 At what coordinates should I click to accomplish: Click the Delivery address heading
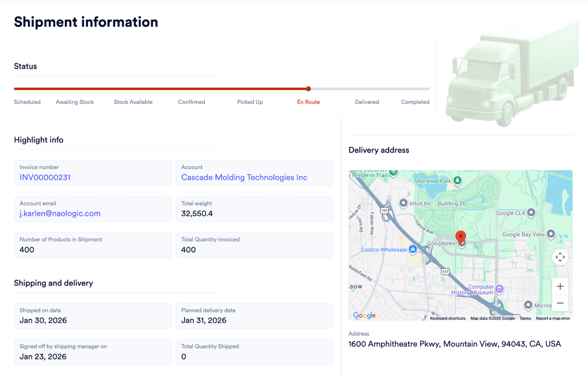coord(379,150)
